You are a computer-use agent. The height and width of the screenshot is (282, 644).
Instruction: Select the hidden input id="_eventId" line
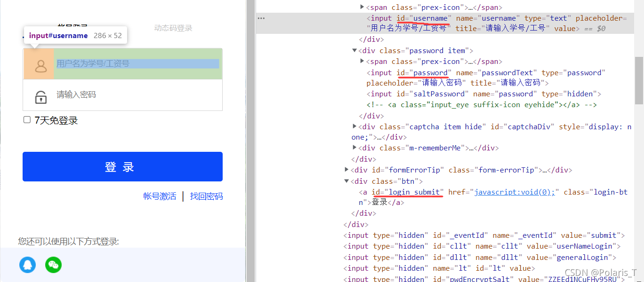pos(484,235)
